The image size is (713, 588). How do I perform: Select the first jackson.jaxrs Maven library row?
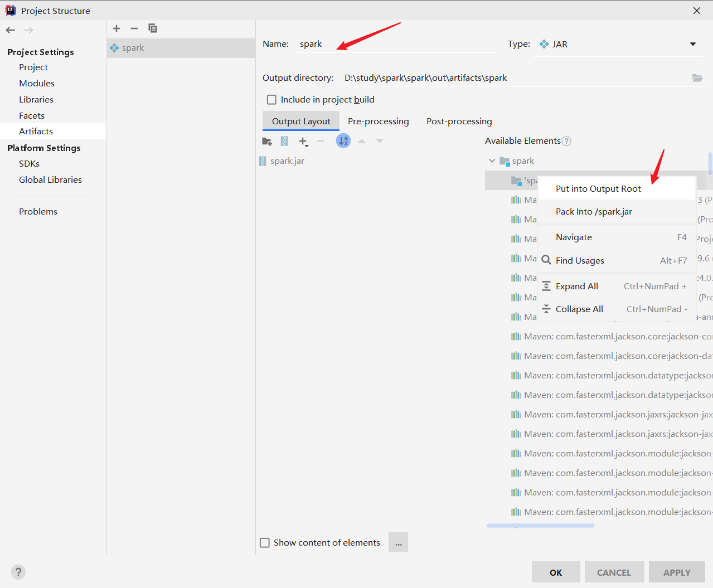[x=612, y=415]
